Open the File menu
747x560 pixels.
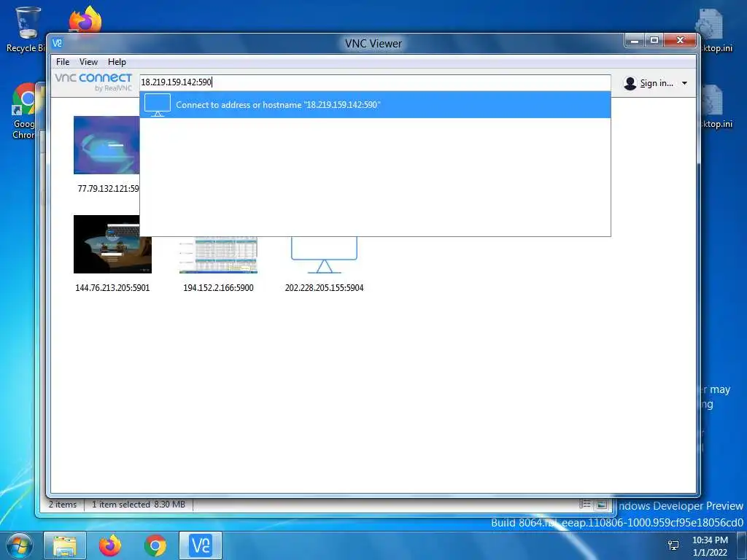point(63,62)
